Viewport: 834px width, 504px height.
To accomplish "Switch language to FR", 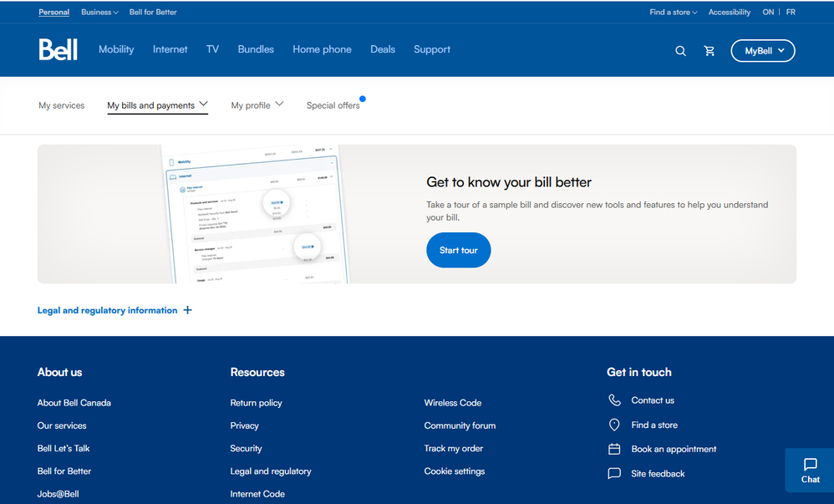I will pyautogui.click(x=791, y=13).
